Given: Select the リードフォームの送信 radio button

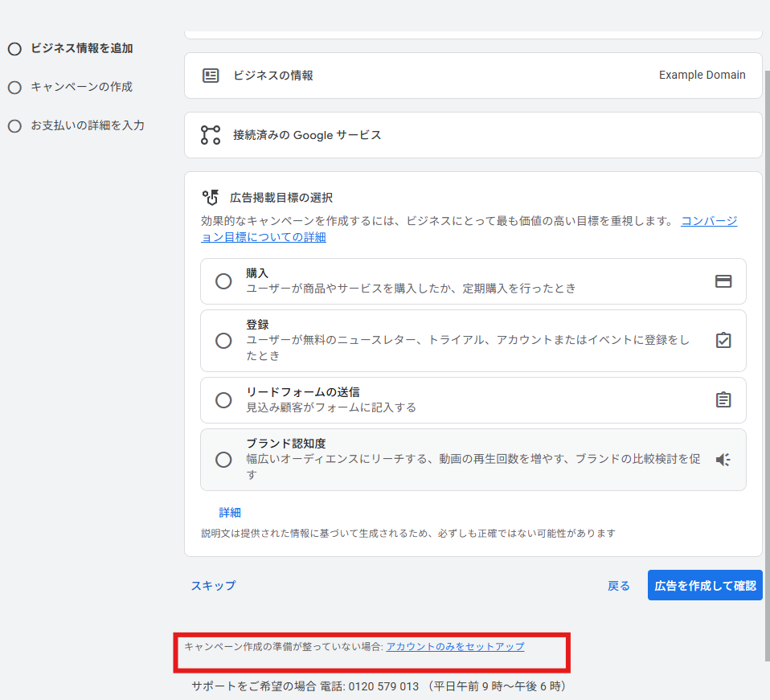Looking at the screenshot, I should (x=223, y=400).
